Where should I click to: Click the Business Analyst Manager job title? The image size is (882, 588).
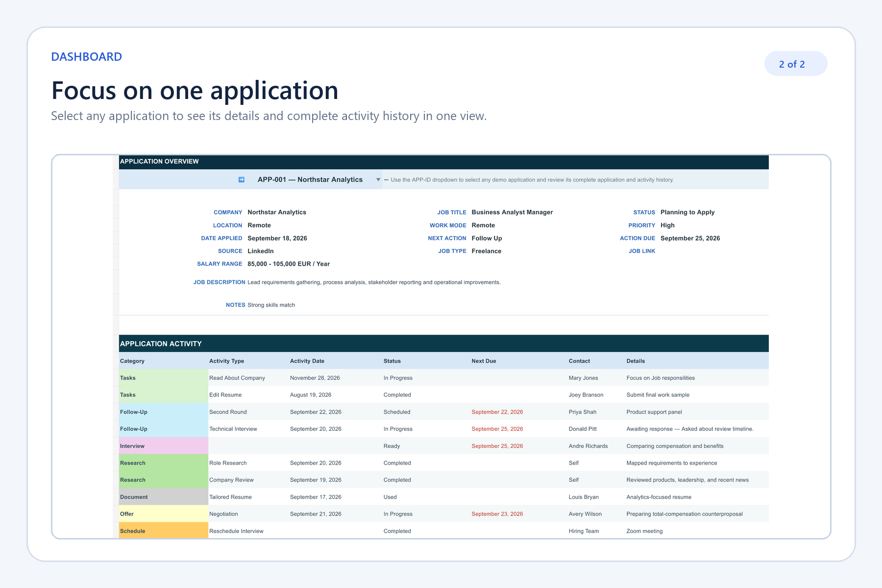[x=512, y=212]
